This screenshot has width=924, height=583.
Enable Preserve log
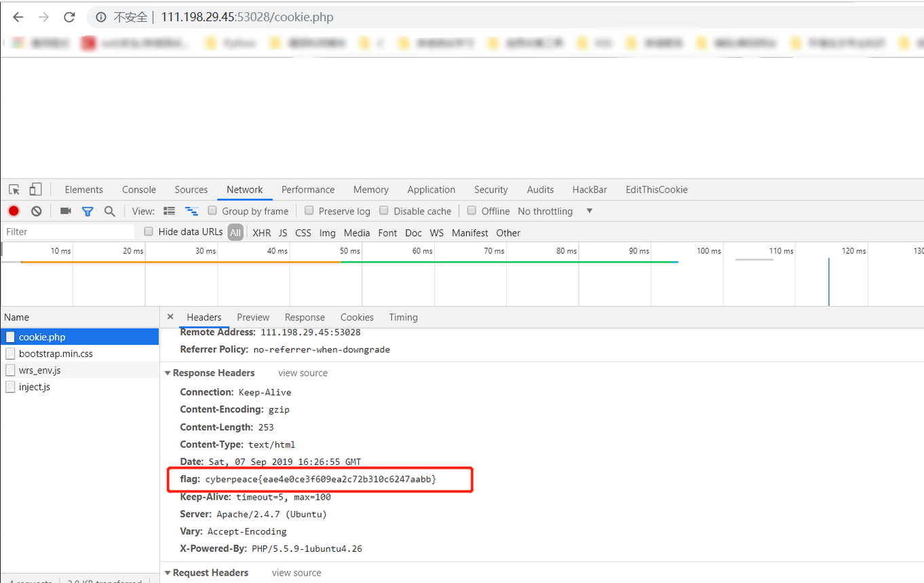[309, 210]
